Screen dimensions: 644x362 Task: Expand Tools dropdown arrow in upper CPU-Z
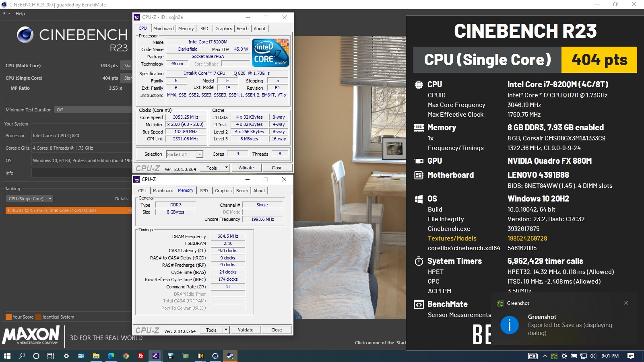pyautogui.click(x=226, y=168)
